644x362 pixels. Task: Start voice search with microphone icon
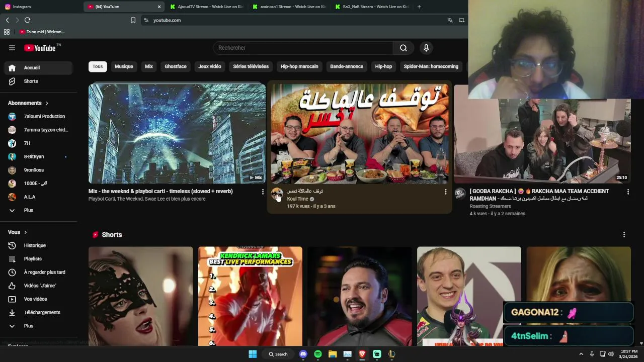(426, 48)
